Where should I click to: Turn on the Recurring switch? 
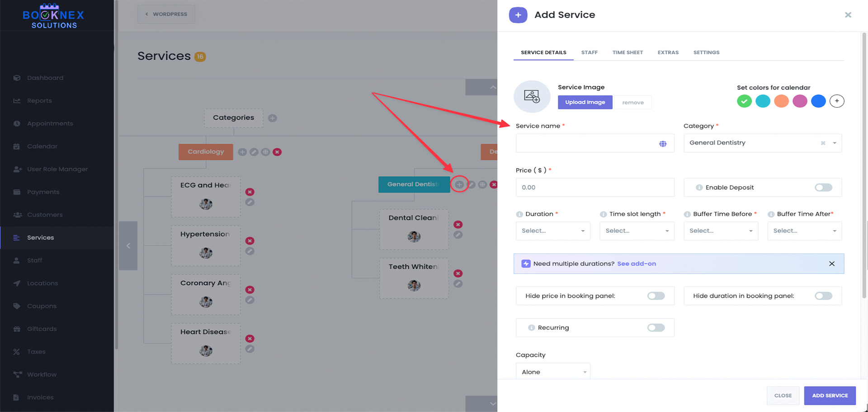click(x=656, y=328)
